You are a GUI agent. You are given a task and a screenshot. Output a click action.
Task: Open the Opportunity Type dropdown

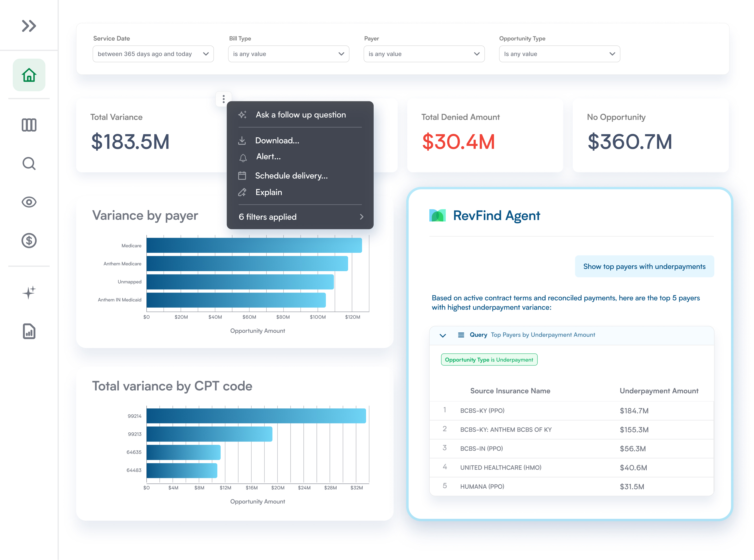pos(559,54)
